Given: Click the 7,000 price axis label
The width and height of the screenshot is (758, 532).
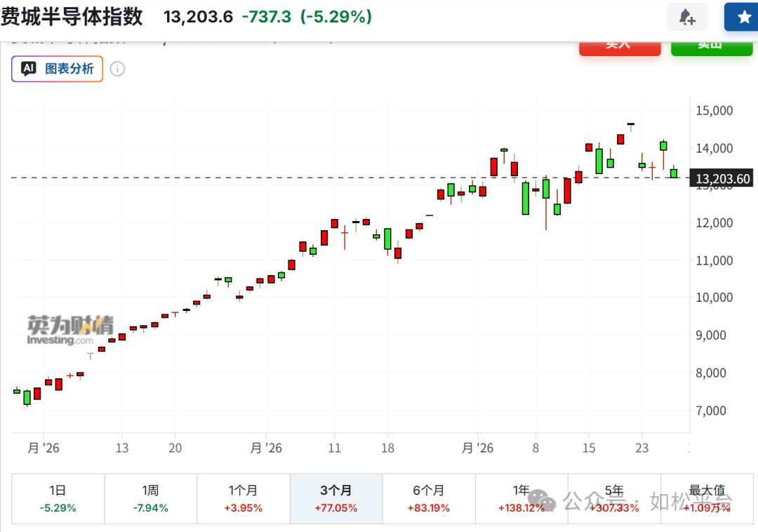Looking at the screenshot, I should (x=710, y=411).
